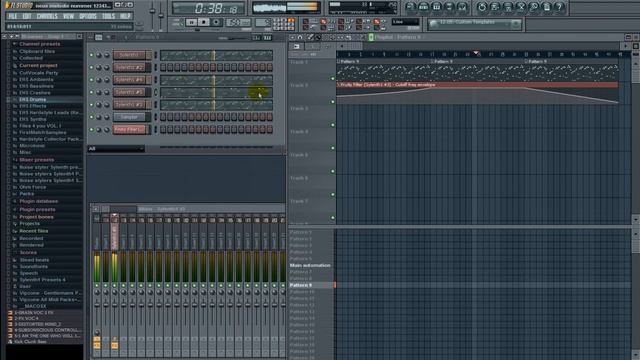Screen dimensions: 640x360
Task: Mute the Sylenth1 #2 channel LED
Action: click(x=91, y=67)
